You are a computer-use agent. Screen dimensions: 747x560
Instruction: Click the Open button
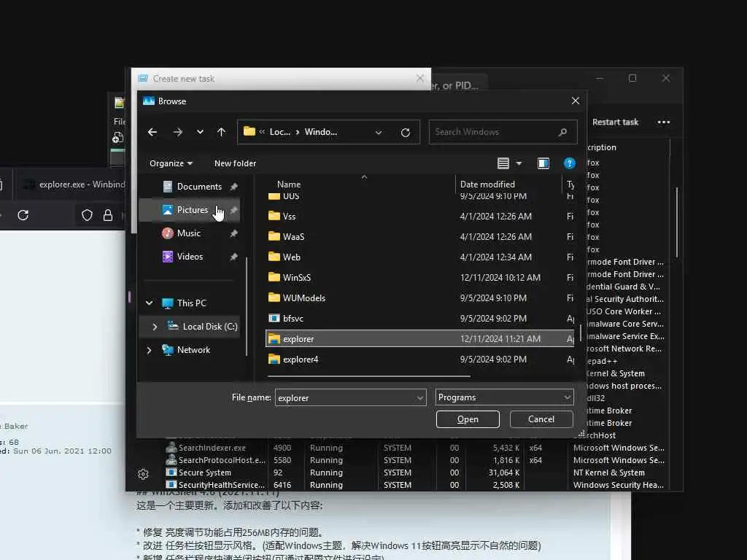pos(468,419)
